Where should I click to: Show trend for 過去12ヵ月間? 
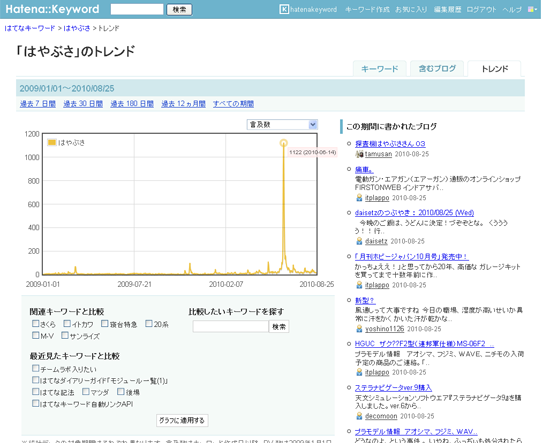click(183, 104)
